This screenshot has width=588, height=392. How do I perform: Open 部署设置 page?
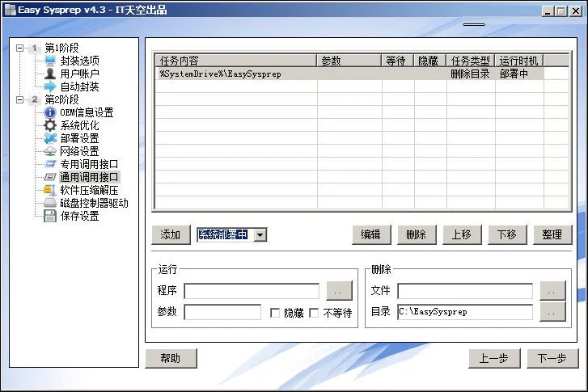79,138
